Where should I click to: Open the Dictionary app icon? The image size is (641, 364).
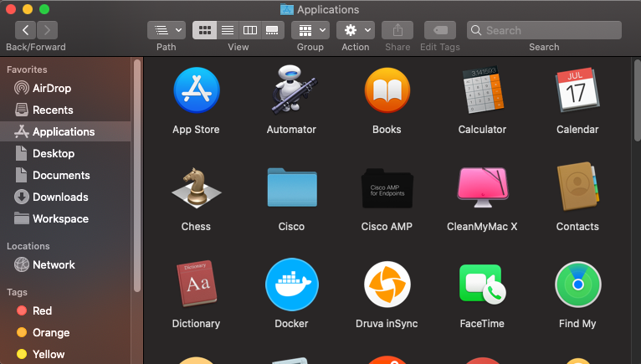197,284
